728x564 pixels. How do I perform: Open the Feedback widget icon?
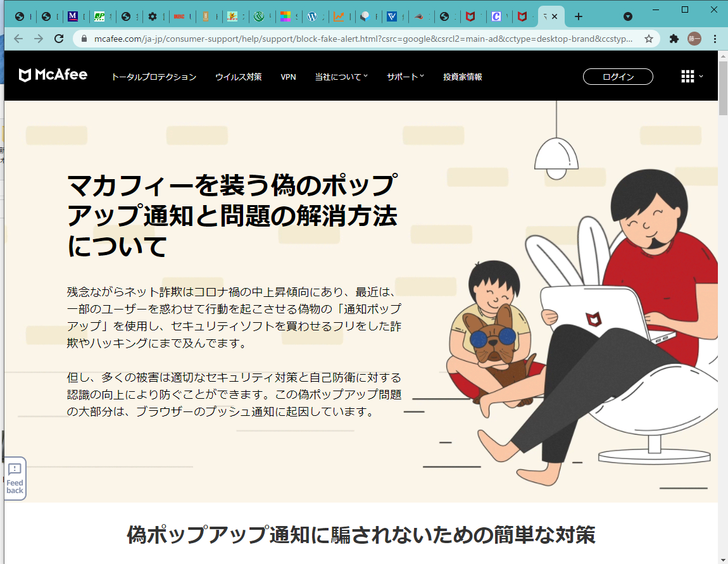[x=15, y=478]
